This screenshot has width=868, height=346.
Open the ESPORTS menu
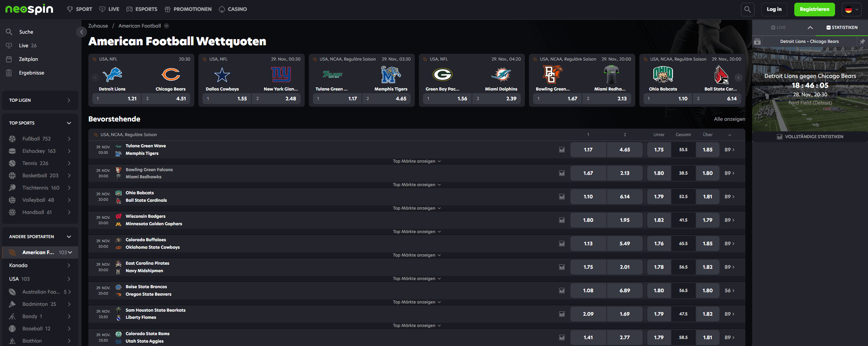[142, 9]
